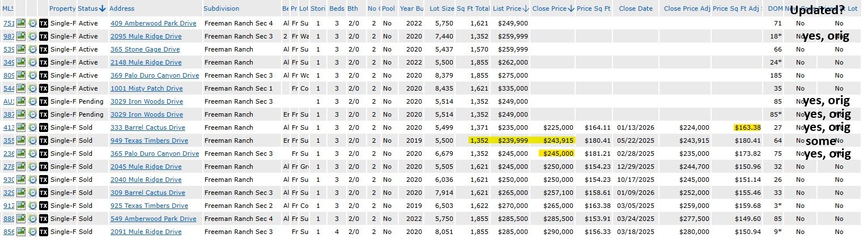Open photos icon for 369 Palo Duro Canyon Drive

tap(22, 75)
